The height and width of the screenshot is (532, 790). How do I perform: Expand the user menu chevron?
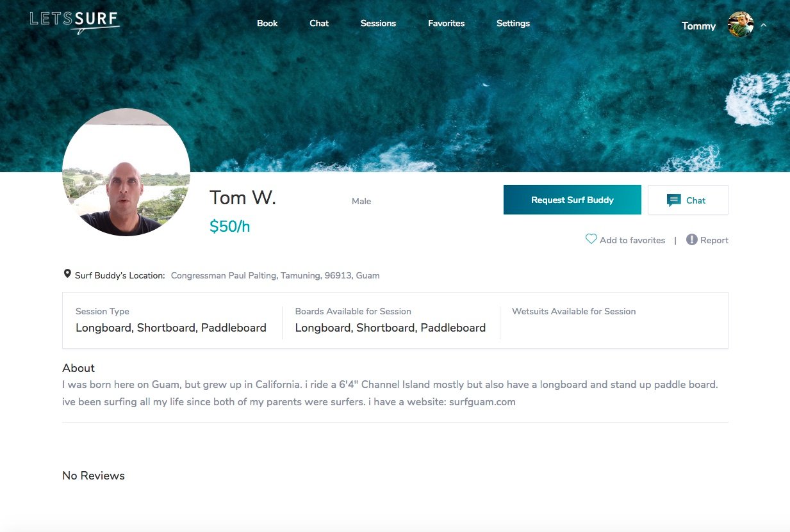coord(764,26)
